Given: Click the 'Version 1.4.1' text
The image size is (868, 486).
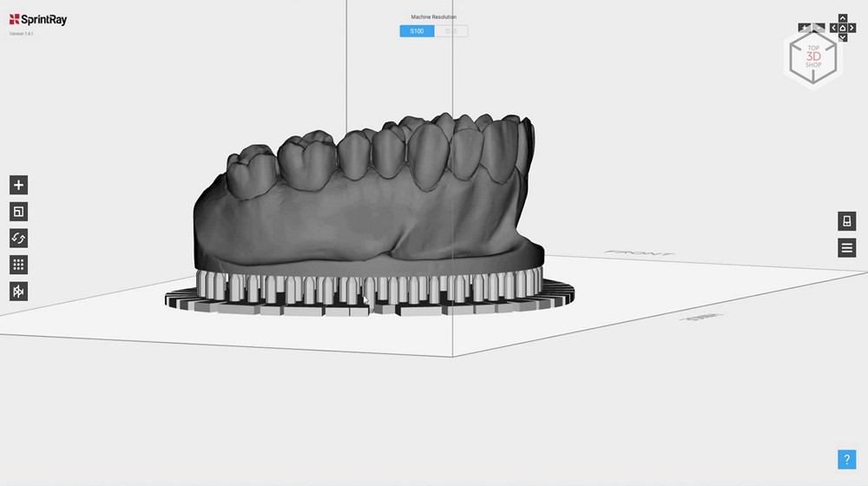Looking at the screenshot, I should pos(21,34).
